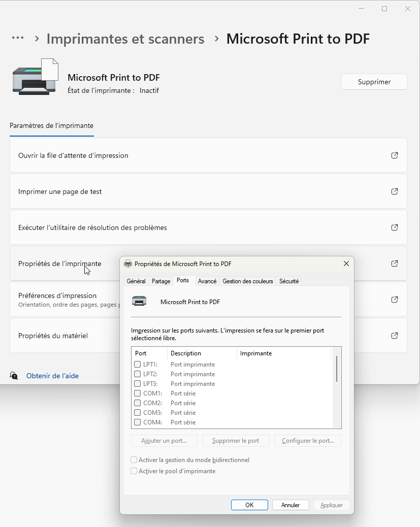Image resolution: width=420 pixels, height=527 pixels.
Task: Check the LPT3 port checkbox
Action: click(x=137, y=383)
